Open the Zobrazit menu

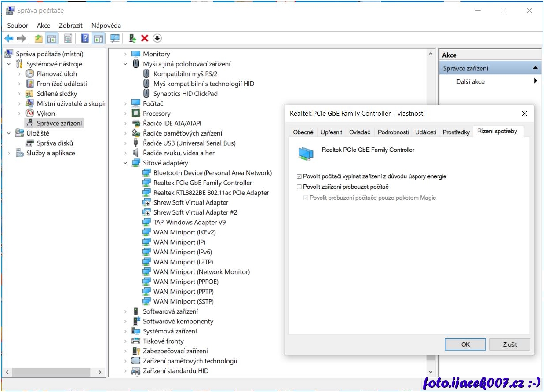click(71, 26)
